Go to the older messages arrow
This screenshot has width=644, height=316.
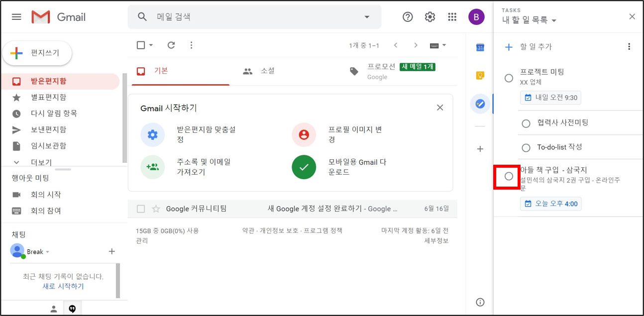tap(416, 45)
